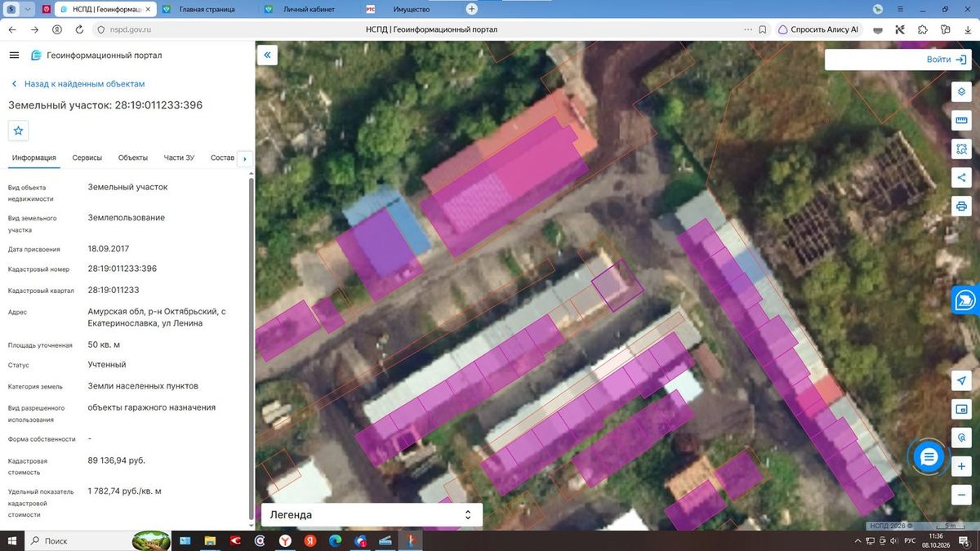Screen dimensions: 980x551
Task: Collapse the left information panel
Action: click(266, 56)
